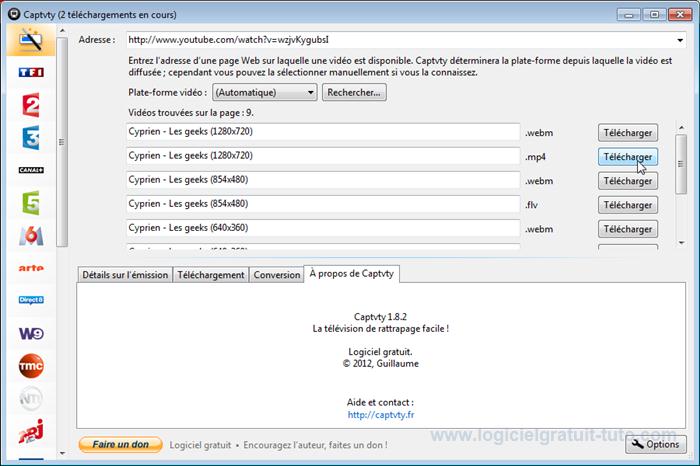Maximize the Captvty window
This screenshot has width=700, height=466.
click(x=654, y=14)
